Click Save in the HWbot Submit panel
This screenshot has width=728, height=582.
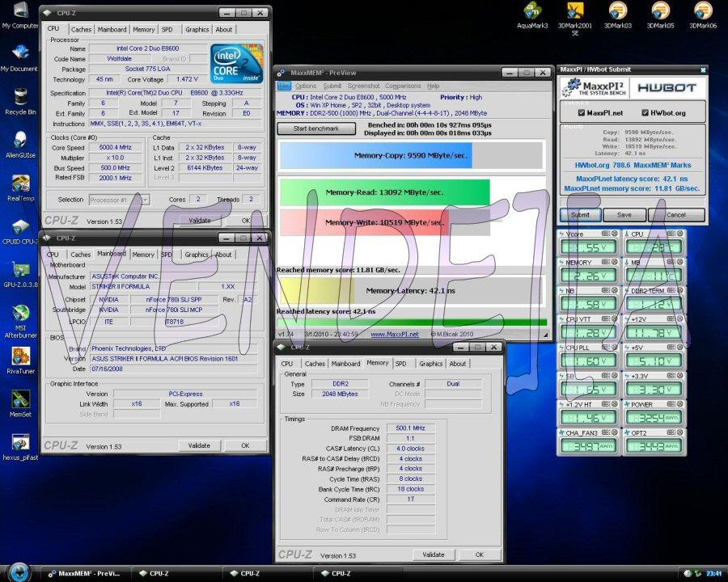pos(624,215)
